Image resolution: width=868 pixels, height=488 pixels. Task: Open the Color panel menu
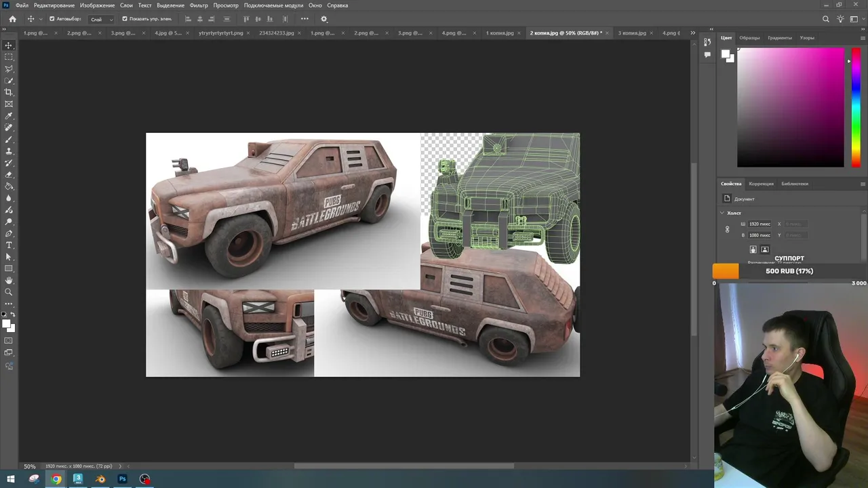(x=863, y=38)
